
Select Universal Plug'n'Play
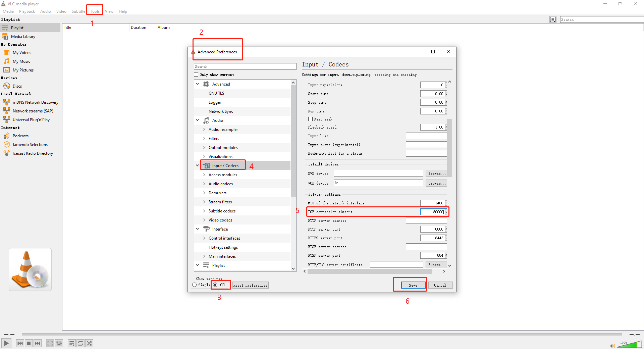click(31, 119)
